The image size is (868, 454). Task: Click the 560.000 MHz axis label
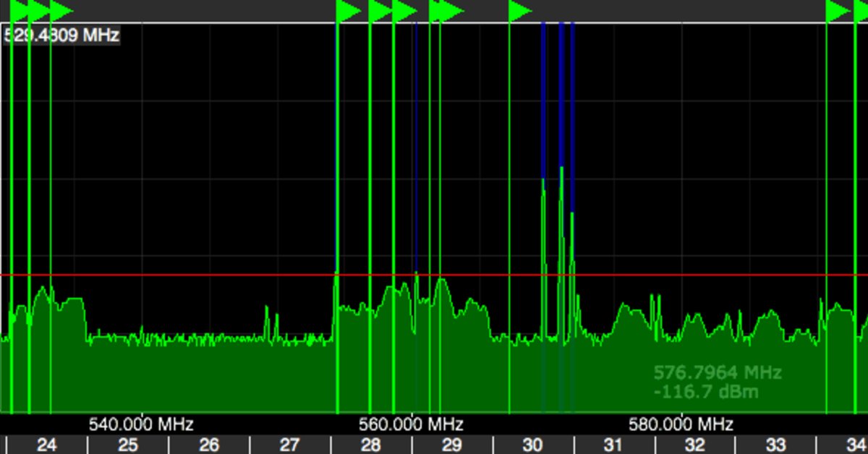tap(411, 424)
